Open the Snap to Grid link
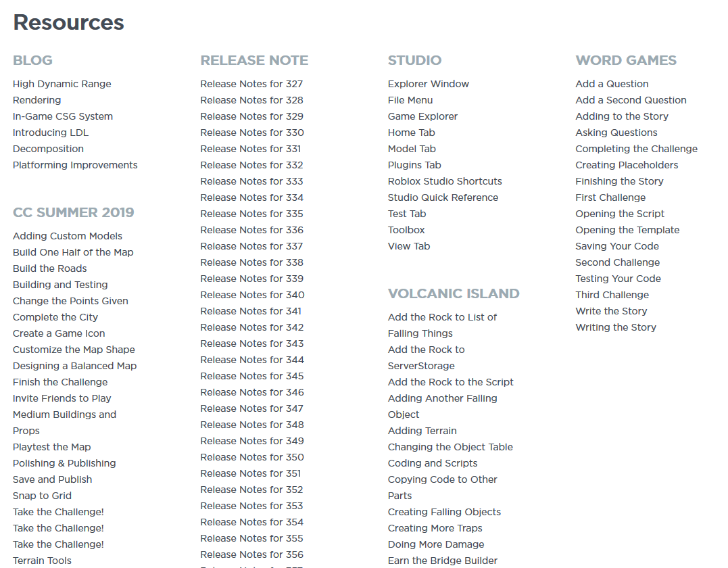Viewport: 728px width, 568px height. pyautogui.click(x=43, y=496)
